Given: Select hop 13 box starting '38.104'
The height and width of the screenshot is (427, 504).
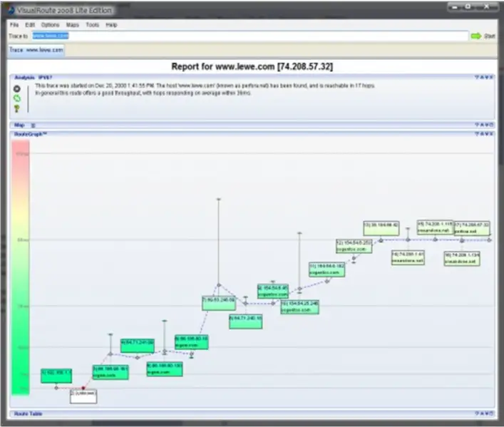Looking at the screenshot, I should [x=381, y=228].
